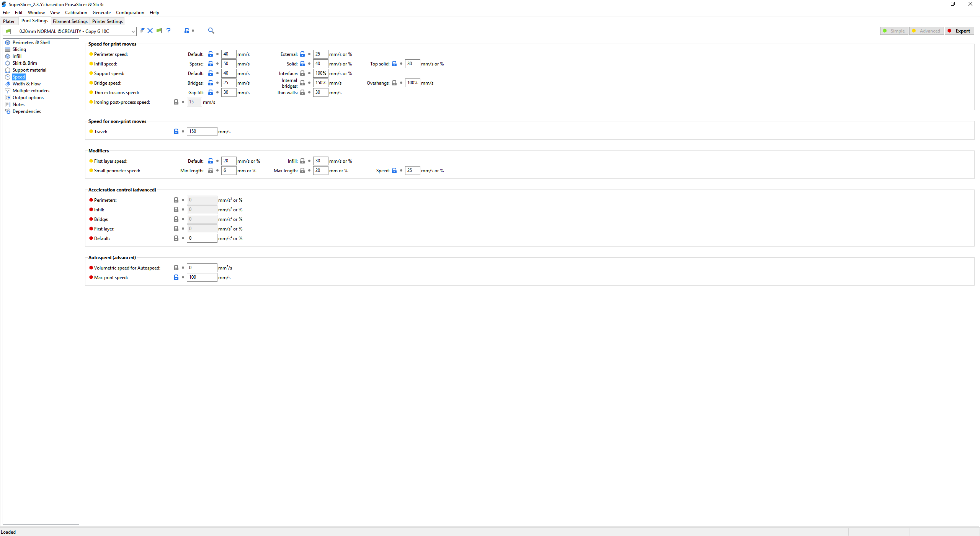Switch to Advanced mode
Viewport: 980px width, 536px height.
pos(926,31)
